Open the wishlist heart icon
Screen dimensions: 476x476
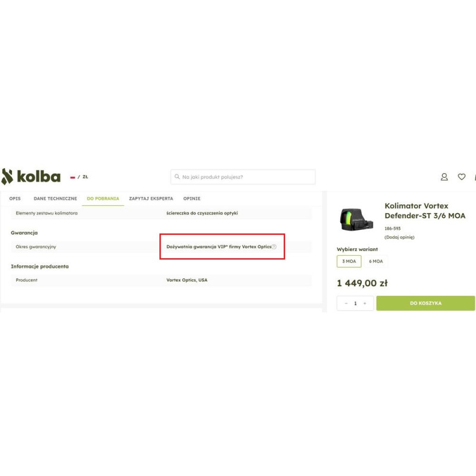[462, 177]
